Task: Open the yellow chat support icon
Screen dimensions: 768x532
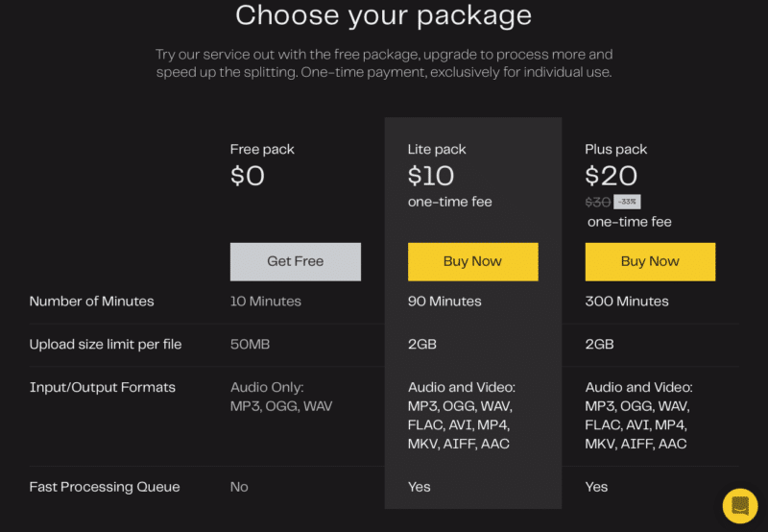Action: (740, 506)
